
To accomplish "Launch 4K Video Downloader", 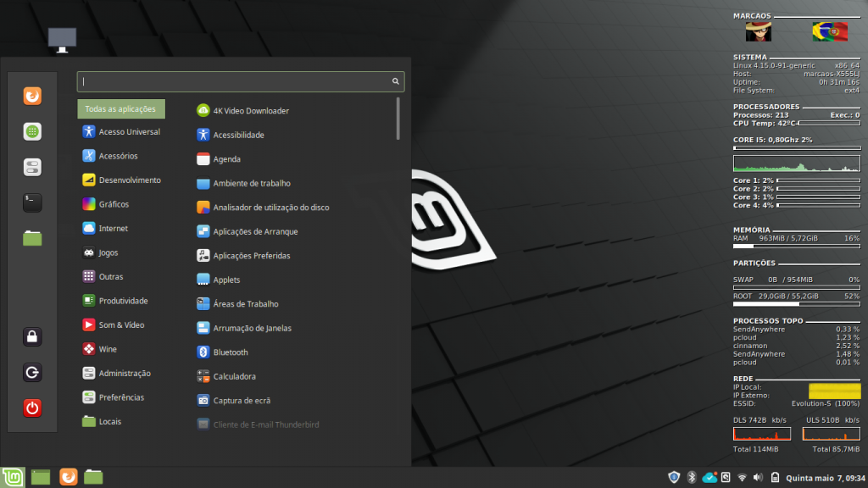I will tap(242, 111).
